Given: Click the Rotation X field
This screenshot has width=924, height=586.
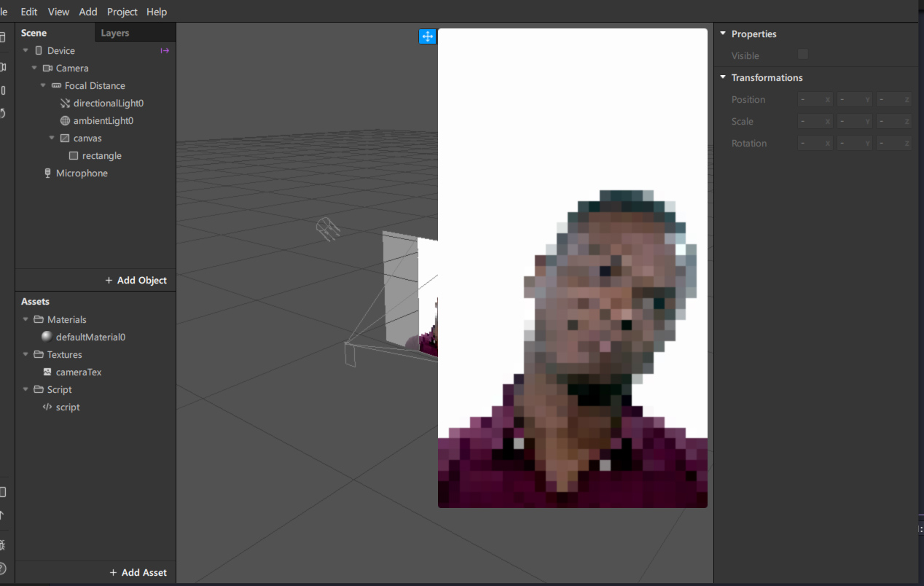Looking at the screenshot, I should click(x=815, y=144).
